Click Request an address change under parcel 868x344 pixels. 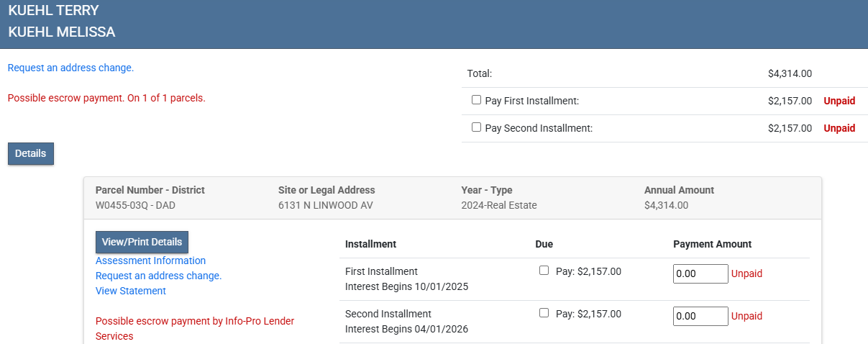coord(158,276)
